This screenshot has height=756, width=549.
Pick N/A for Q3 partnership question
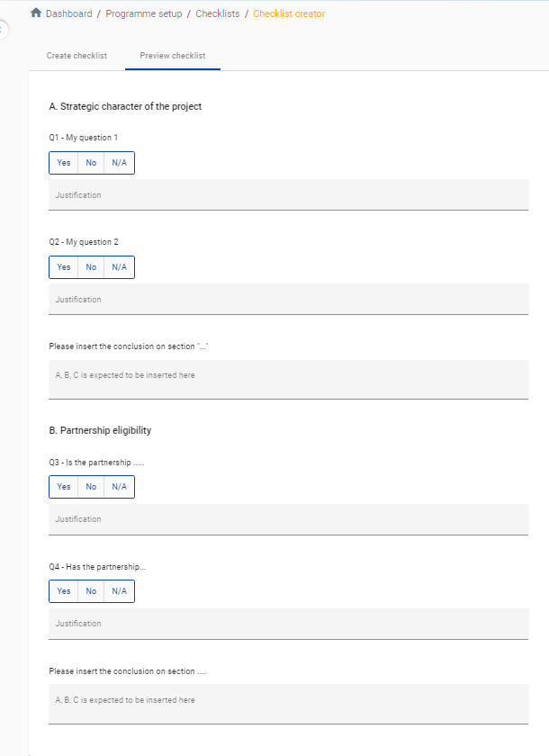(x=119, y=487)
